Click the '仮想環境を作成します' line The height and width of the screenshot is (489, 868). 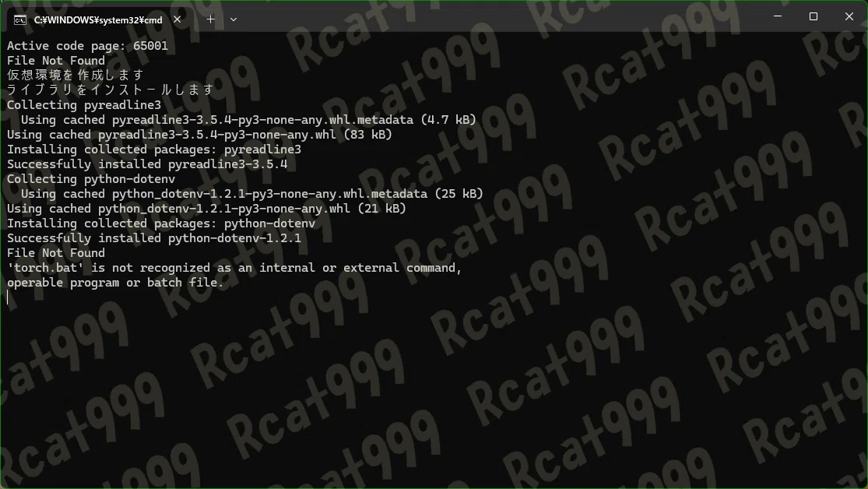click(76, 76)
